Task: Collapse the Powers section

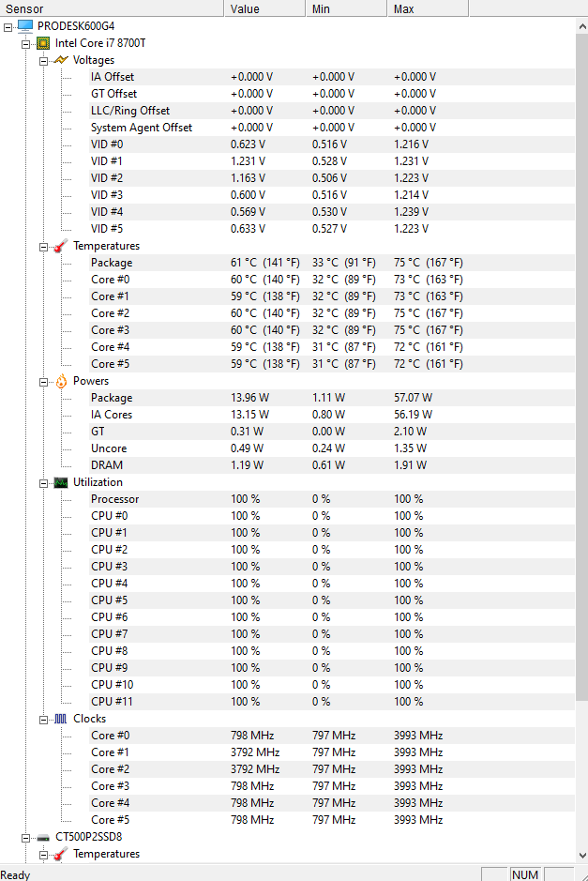Action: [x=43, y=382]
